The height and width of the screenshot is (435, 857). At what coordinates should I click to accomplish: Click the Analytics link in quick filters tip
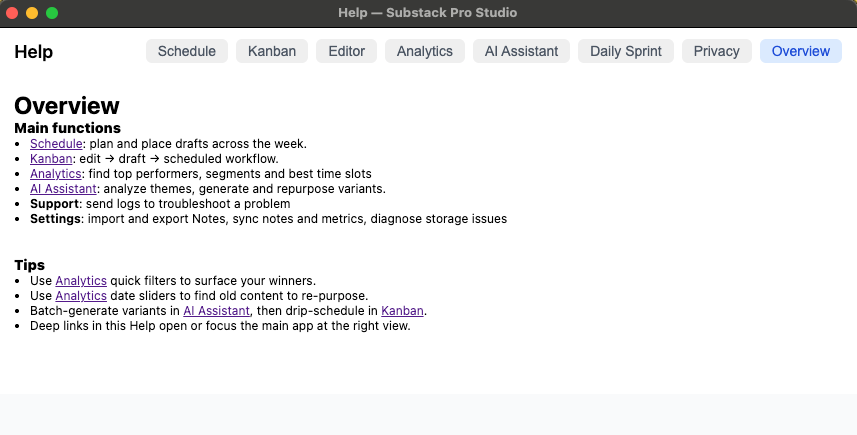[x=81, y=281]
